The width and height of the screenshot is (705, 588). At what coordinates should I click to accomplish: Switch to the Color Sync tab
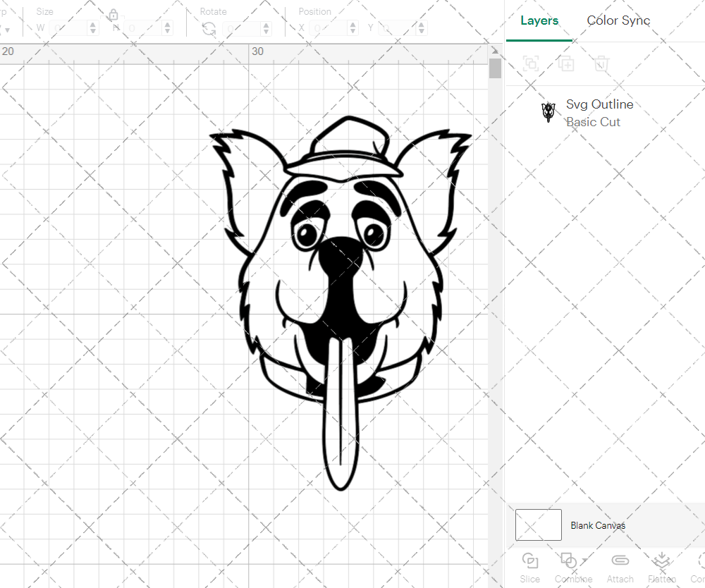618,20
